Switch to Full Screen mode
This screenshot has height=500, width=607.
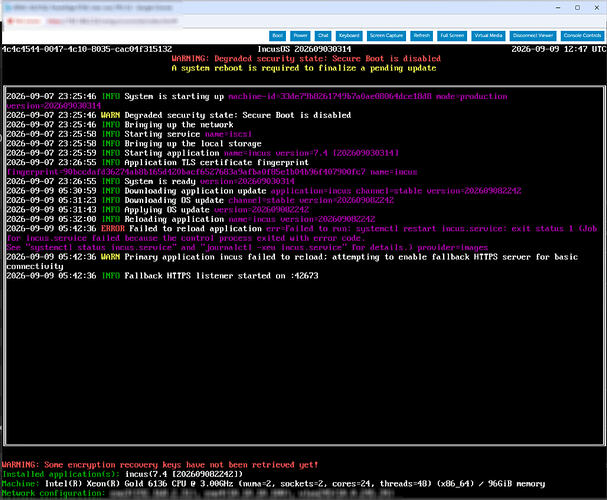(452, 36)
